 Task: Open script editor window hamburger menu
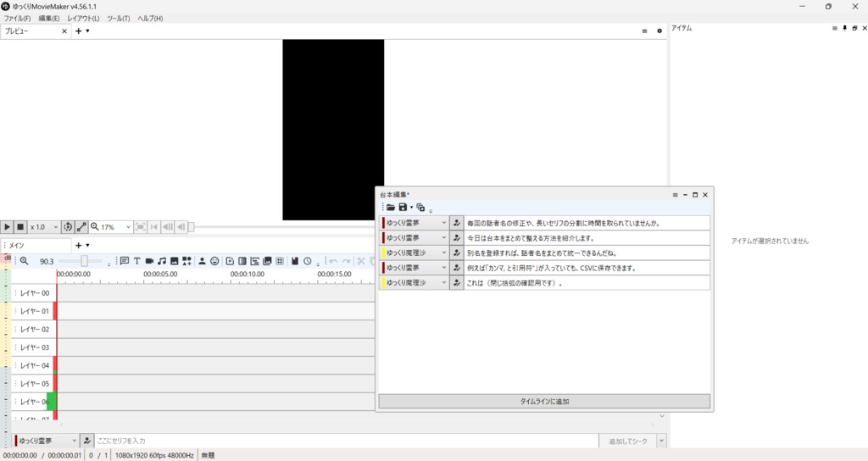point(675,195)
